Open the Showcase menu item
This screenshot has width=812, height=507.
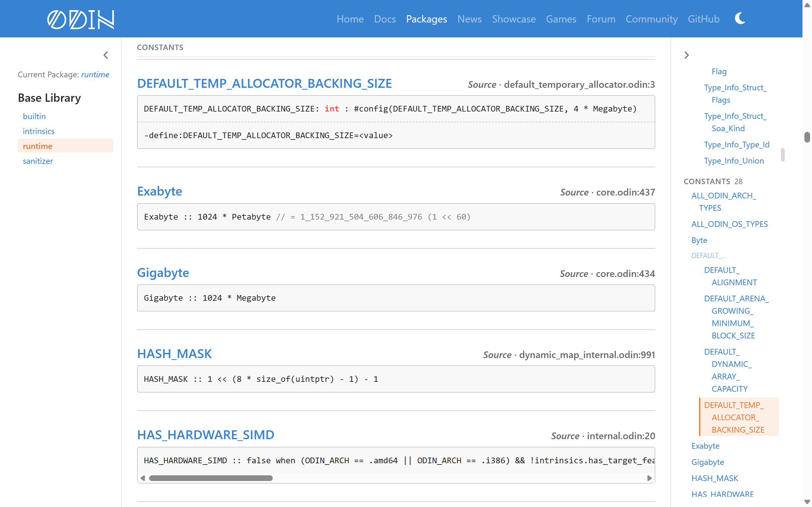point(514,19)
